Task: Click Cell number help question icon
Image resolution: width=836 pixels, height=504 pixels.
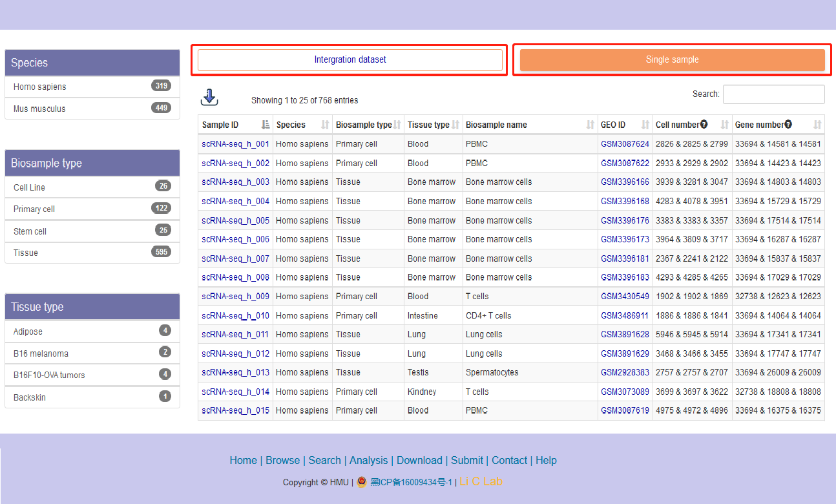Action: (704, 124)
